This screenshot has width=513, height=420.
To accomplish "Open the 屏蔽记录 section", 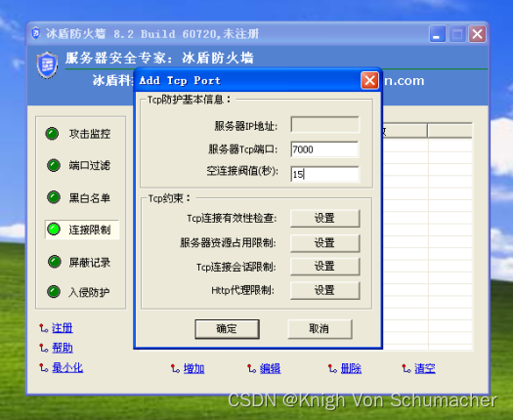I will 90,262.
